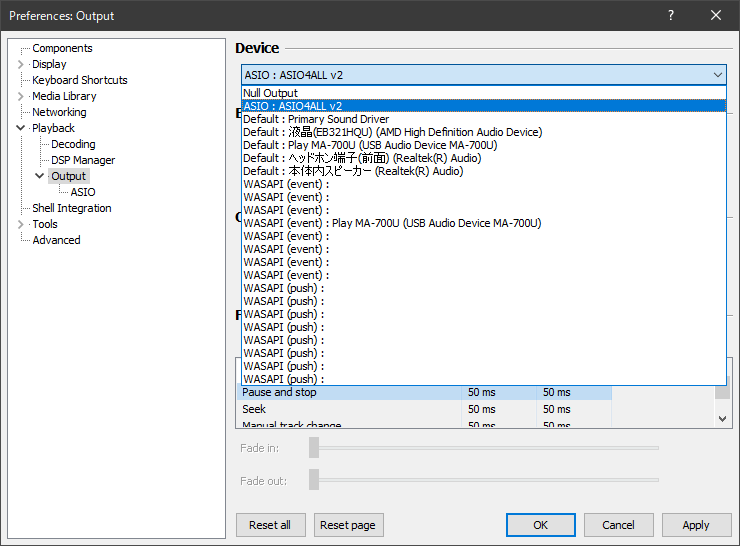Click the Apply button
Viewport: 740px width, 546px height.
[695, 525]
